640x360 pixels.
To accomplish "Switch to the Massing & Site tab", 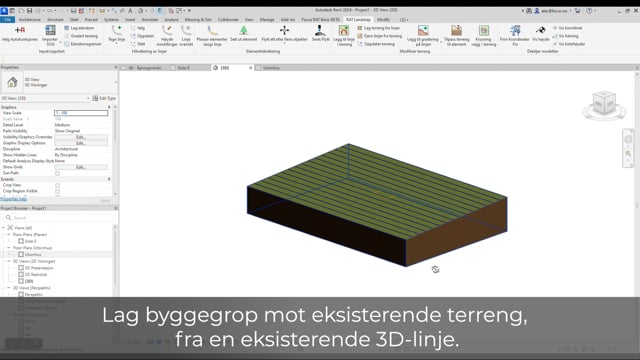I will pos(198,20).
